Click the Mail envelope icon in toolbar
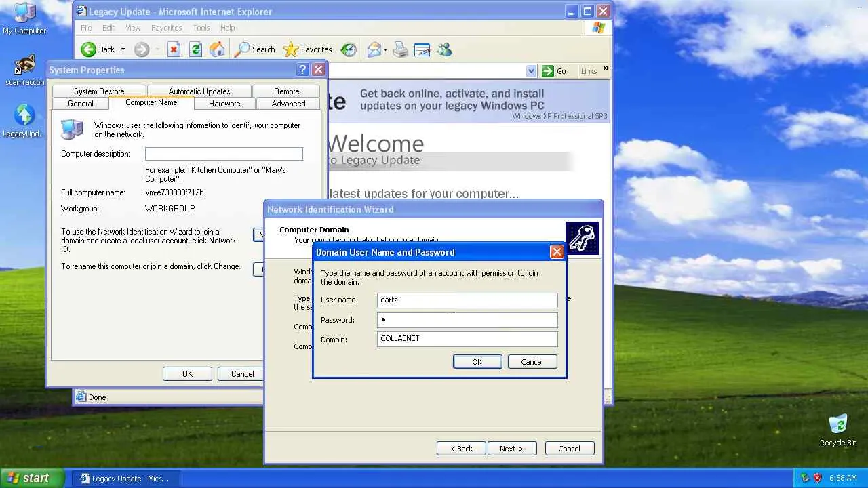 pos(374,49)
